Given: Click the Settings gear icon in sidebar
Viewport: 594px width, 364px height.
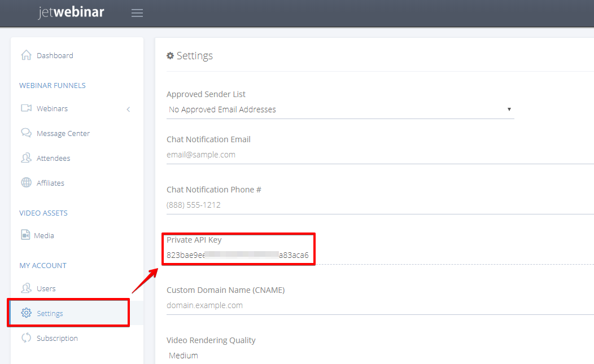Looking at the screenshot, I should (x=26, y=313).
